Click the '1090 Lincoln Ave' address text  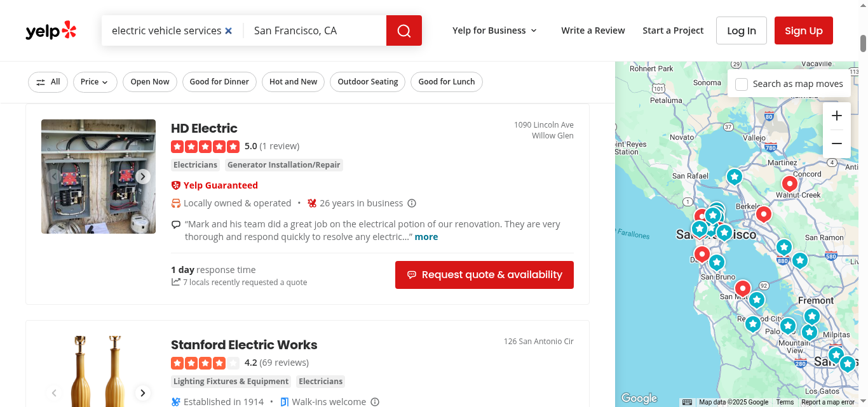click(544, 125)
